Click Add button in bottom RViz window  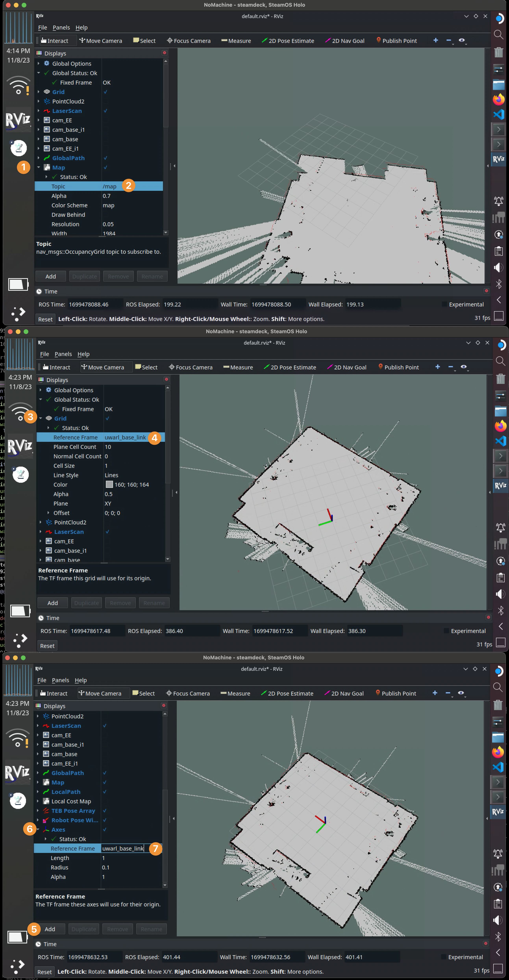click(50, 929)
